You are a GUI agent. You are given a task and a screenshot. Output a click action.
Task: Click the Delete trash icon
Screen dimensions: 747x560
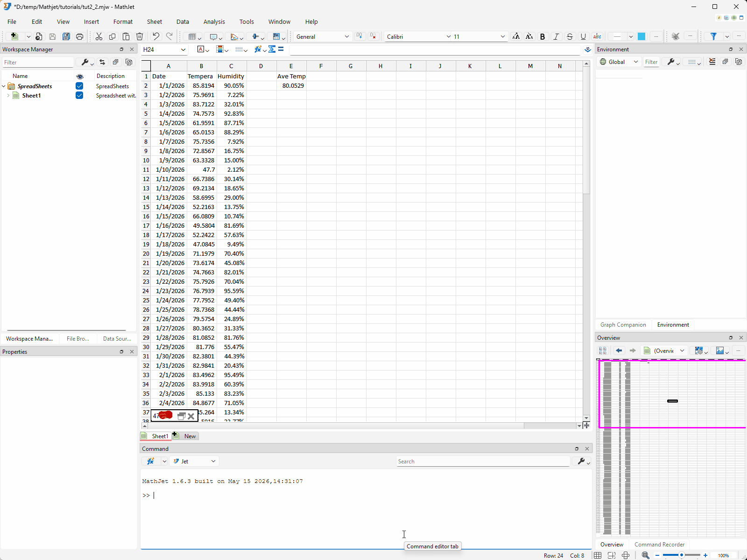140,36
